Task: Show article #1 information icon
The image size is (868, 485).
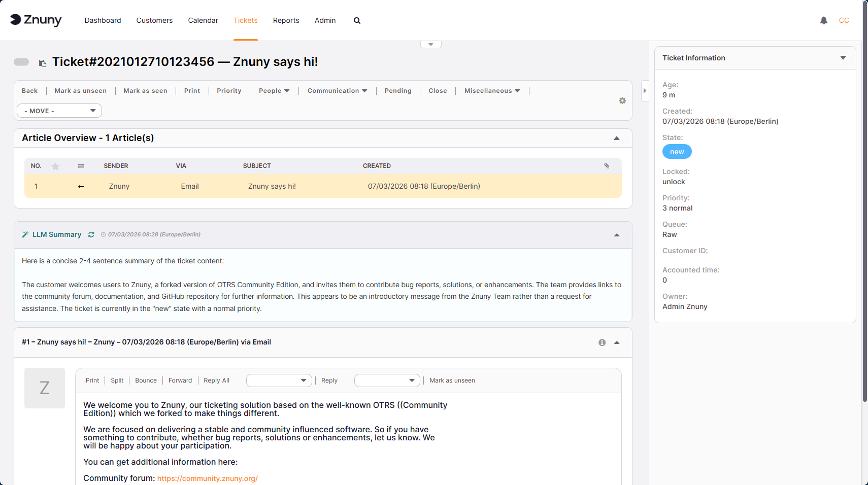Action: [602, 342]
